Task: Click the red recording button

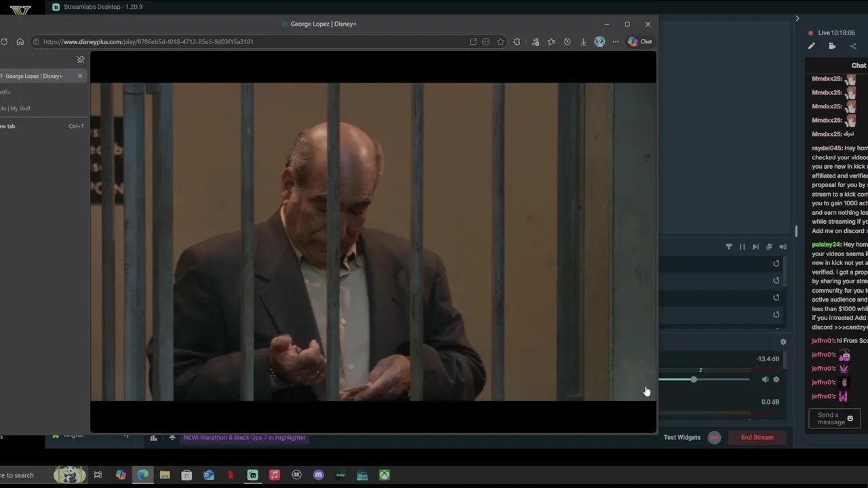Action: [714, 437]
